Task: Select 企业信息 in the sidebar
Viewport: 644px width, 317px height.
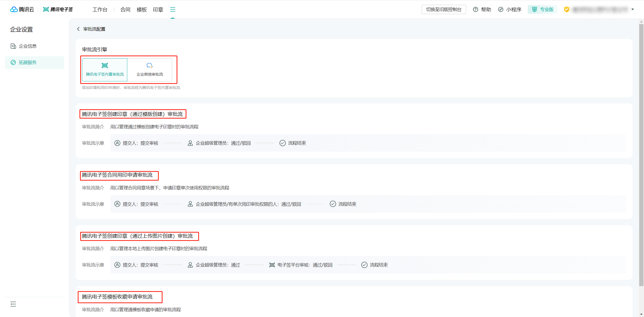Action: tap(34, 46)
